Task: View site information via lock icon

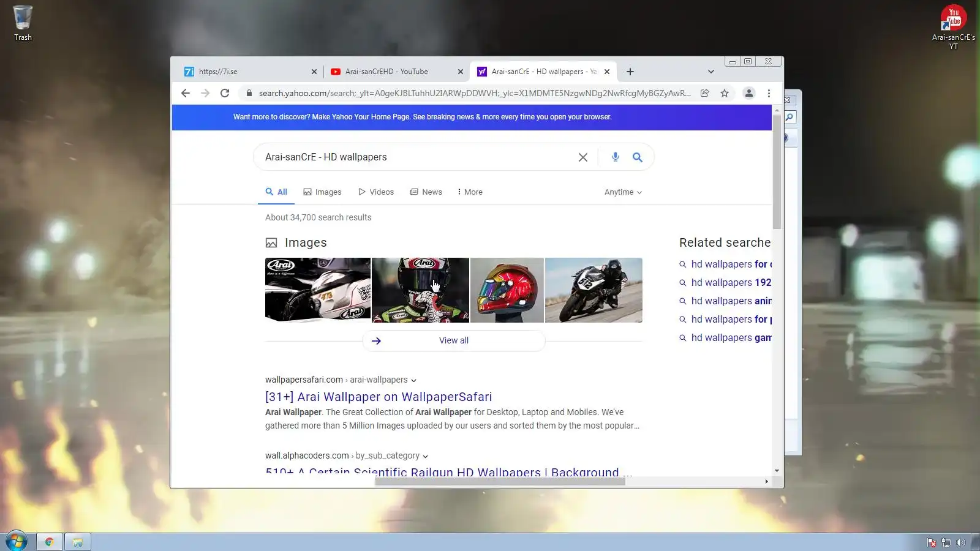Action: (249, 93)
